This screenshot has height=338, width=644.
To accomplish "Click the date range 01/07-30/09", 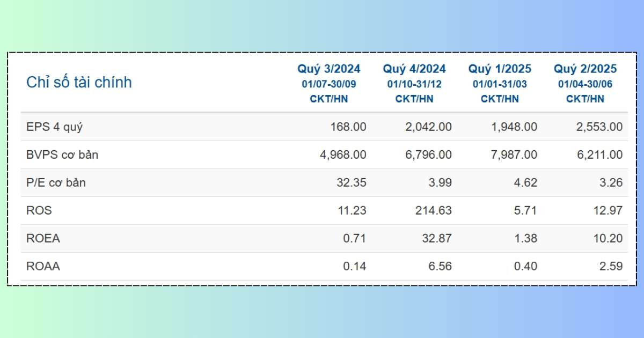I will coord(329,84).
